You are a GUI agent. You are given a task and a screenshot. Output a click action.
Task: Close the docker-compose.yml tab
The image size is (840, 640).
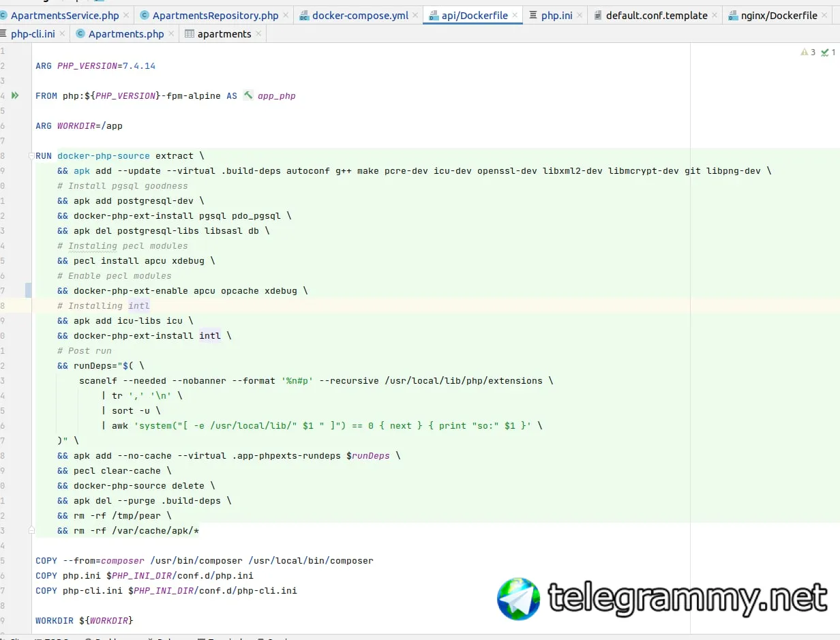pyautogui.click(x=416, y=16)
